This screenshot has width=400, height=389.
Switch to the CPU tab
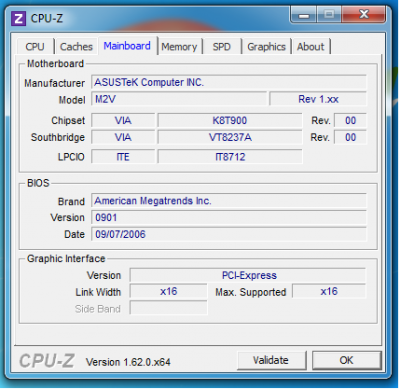tap(35, 47)
